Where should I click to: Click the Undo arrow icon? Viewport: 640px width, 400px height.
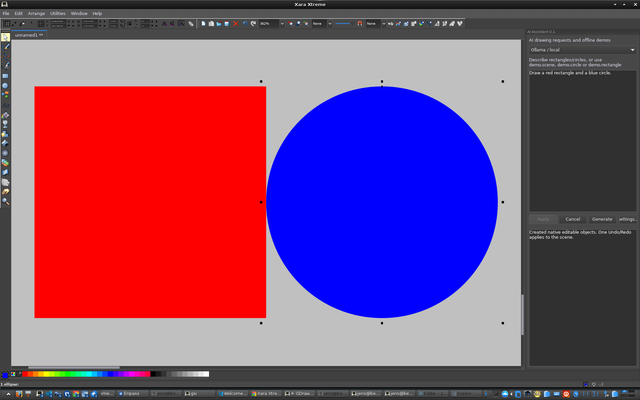point(245,24)
